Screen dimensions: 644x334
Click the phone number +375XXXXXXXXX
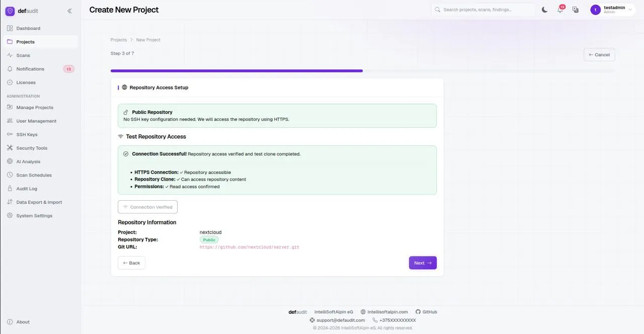coord(394,320)
